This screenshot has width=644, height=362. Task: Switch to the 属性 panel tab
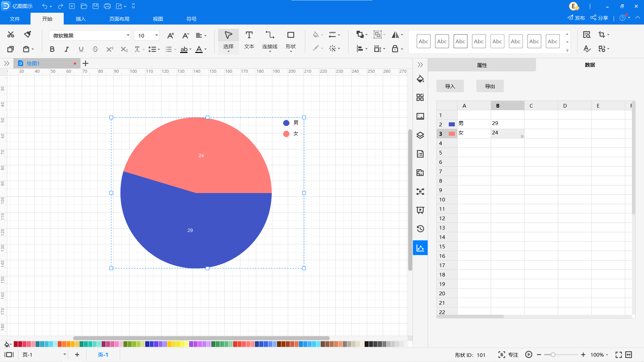coord(482,65)
